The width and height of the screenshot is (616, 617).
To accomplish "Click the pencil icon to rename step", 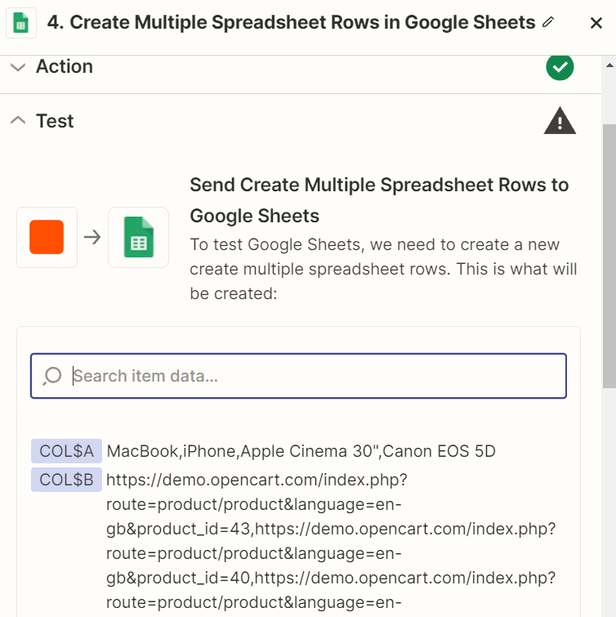I will (x=548, y=22).
